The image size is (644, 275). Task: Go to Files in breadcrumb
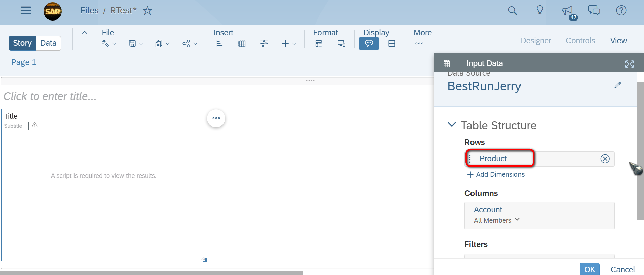pyautogui.click(x=89, y=11)
